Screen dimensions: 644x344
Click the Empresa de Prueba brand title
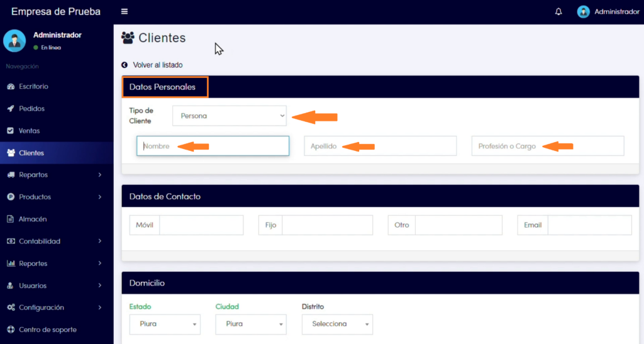point(56,11)
